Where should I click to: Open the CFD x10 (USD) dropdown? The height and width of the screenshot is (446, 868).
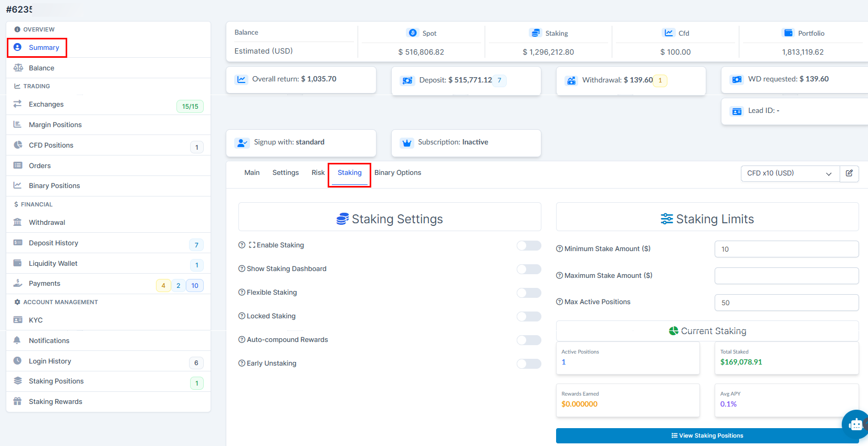(x=789, y=173)
